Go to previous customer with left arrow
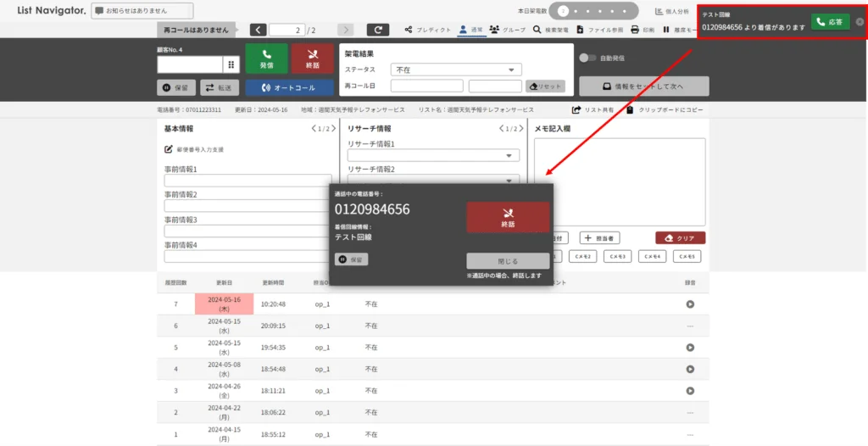Image resolution: width=868 pixels, height=446 pixels. (258, 30)
